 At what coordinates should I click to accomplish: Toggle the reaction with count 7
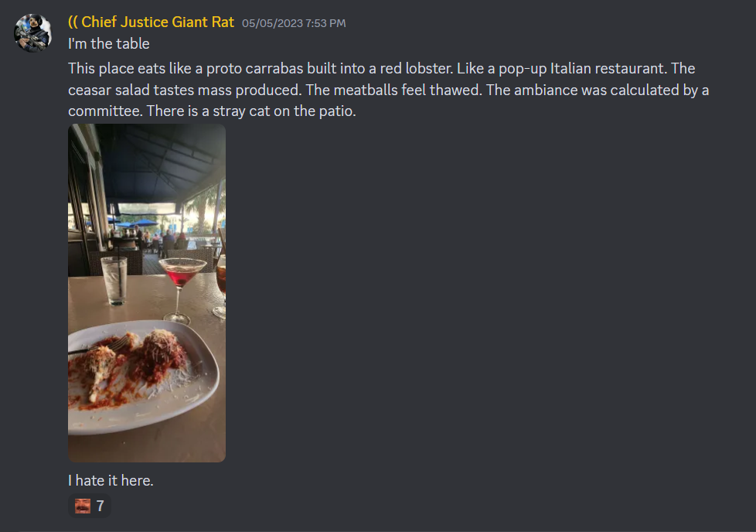[90, 506]
